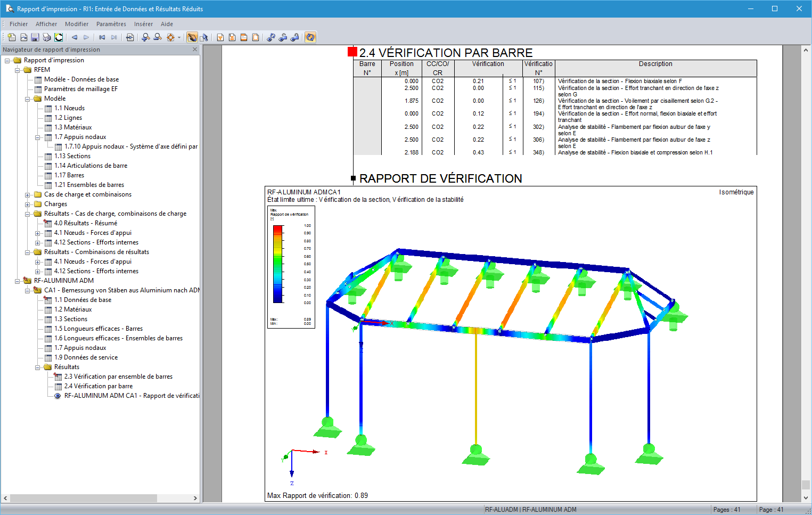Click the go-to-page icon
This screenshot has height=515, width=812.
coord(130,37)
